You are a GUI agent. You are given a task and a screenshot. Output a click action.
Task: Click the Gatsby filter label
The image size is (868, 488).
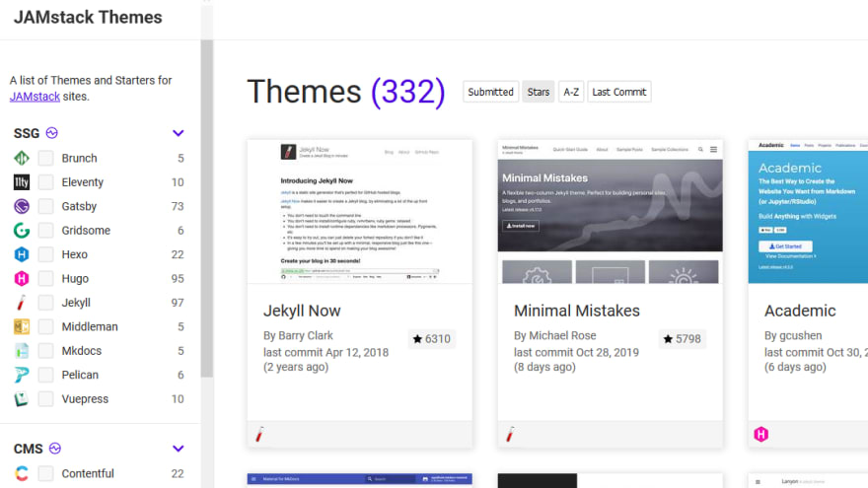[x=79, y=206]
